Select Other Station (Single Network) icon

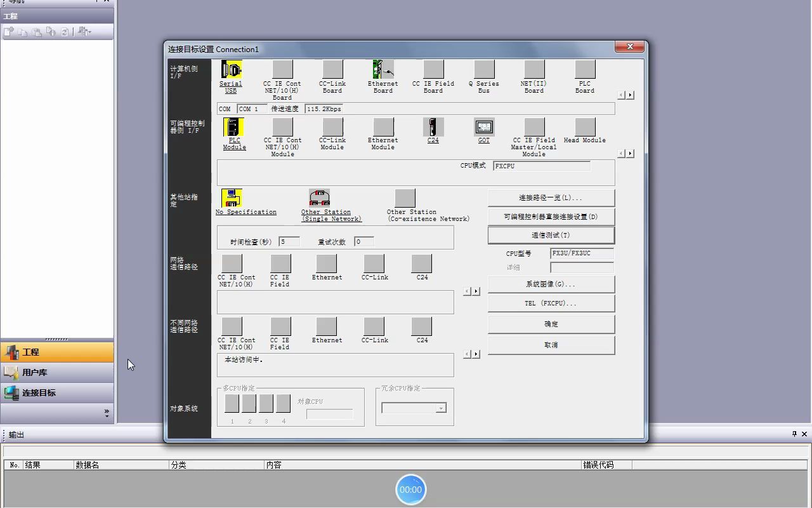pyautogui.click(x=319, y=197)
